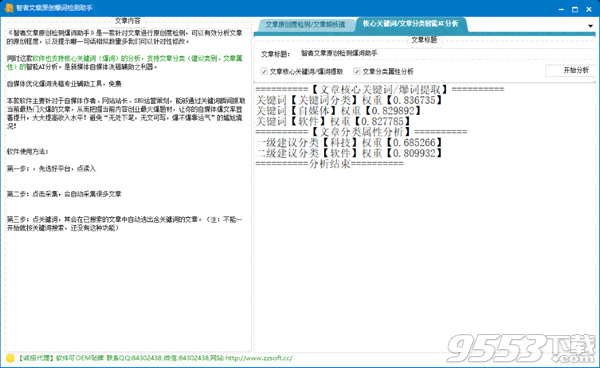Click the 开始分析 button

569,70
